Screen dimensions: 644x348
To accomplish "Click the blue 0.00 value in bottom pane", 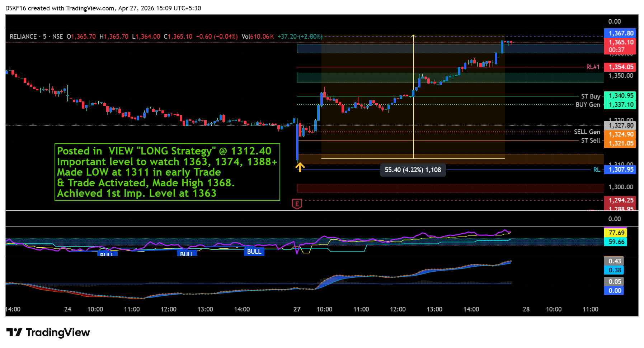I will (x=615, y=291).
